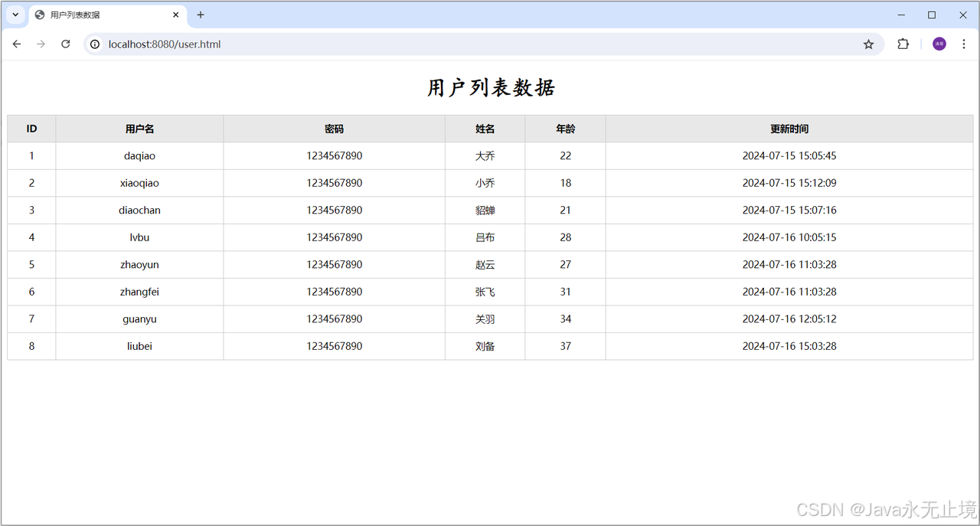
Task: Click age value 22 in daqiao row
Action: 566,156
